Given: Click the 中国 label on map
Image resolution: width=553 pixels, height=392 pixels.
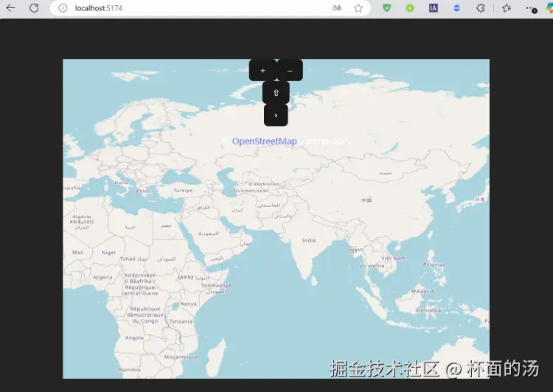Looking at the screenshot, I should pyautogui.click(x=366, y=200).
